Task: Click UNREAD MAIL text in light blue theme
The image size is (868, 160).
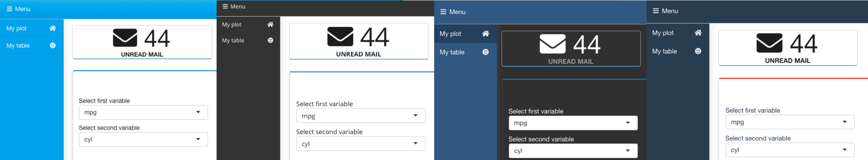Action: click(142, 54)
